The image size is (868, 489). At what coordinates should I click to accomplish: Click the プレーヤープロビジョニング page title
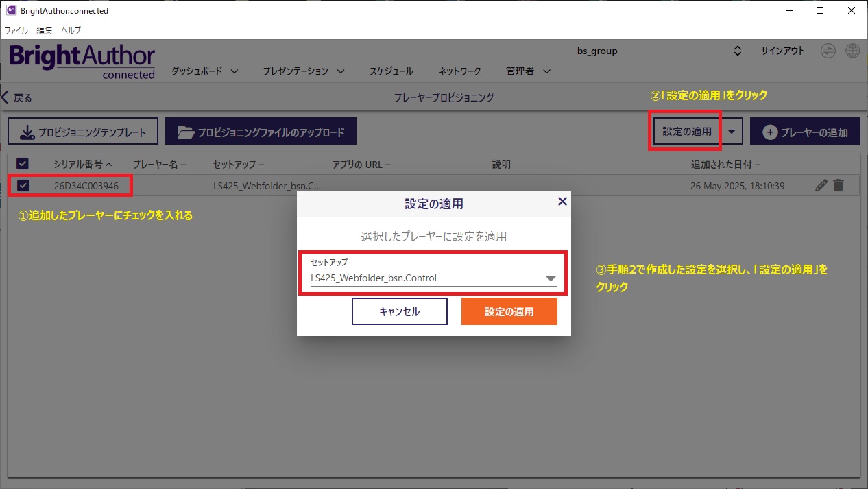click(x=444, y=97)
